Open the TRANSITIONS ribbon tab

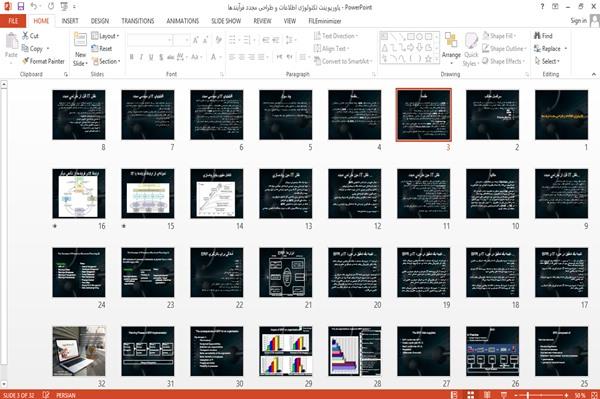coord(138,21)
